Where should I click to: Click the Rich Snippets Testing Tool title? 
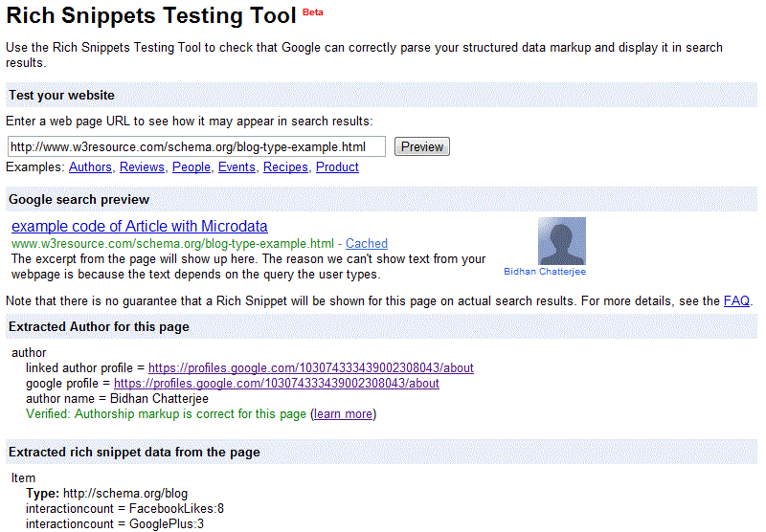(x=151, y=17)
